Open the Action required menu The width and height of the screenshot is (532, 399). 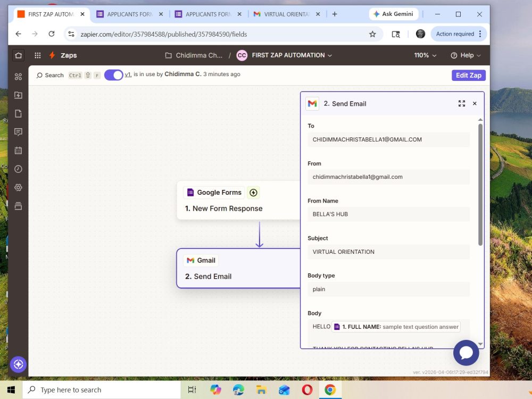click(x=459, y=34)
